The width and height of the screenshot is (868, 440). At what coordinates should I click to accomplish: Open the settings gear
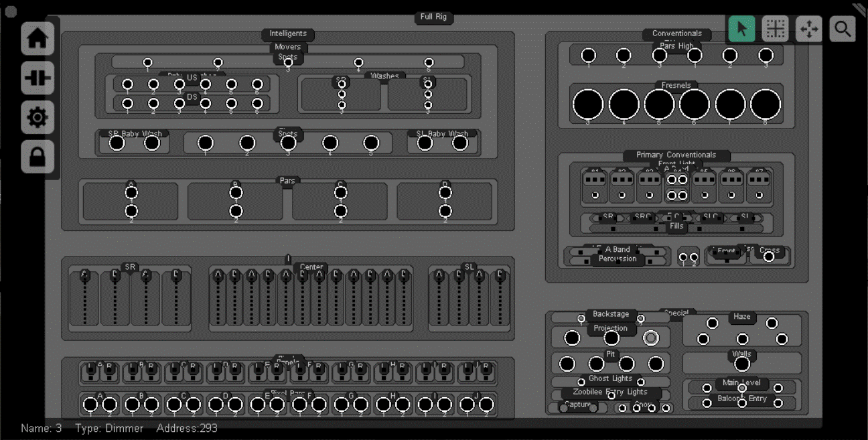pos(38,118)
